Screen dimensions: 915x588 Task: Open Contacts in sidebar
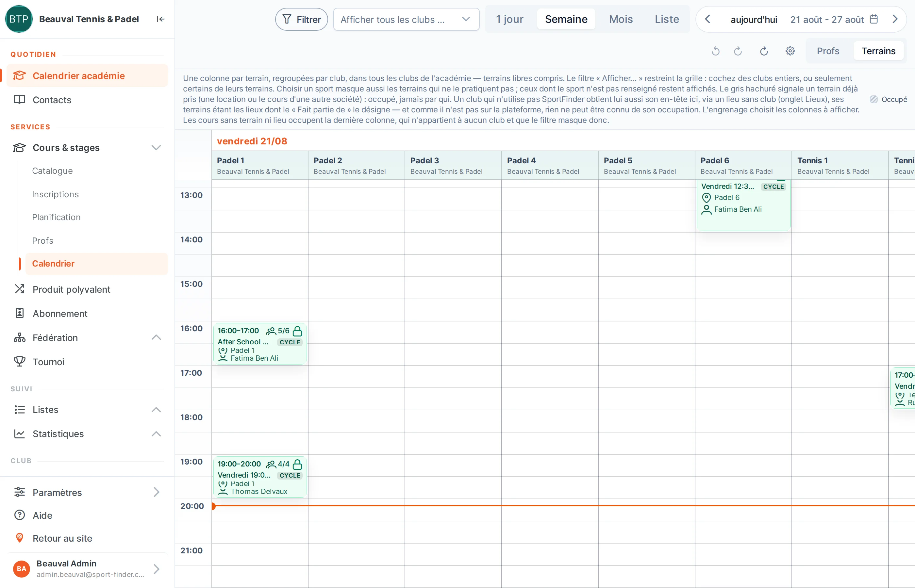point(87,100)
